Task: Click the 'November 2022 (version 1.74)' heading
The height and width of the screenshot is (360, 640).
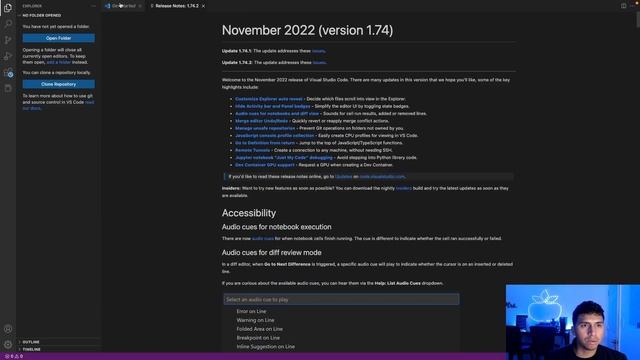Action: click(307, 30)
